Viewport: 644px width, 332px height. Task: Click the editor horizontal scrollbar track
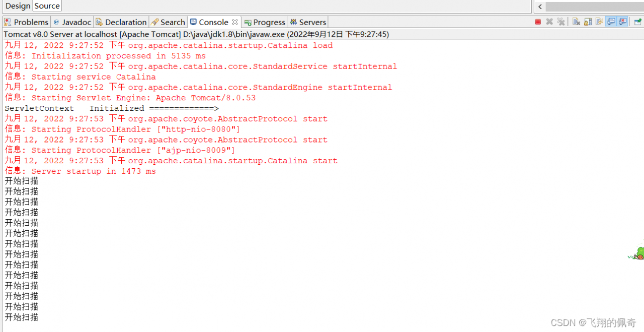tap(595, 7)
